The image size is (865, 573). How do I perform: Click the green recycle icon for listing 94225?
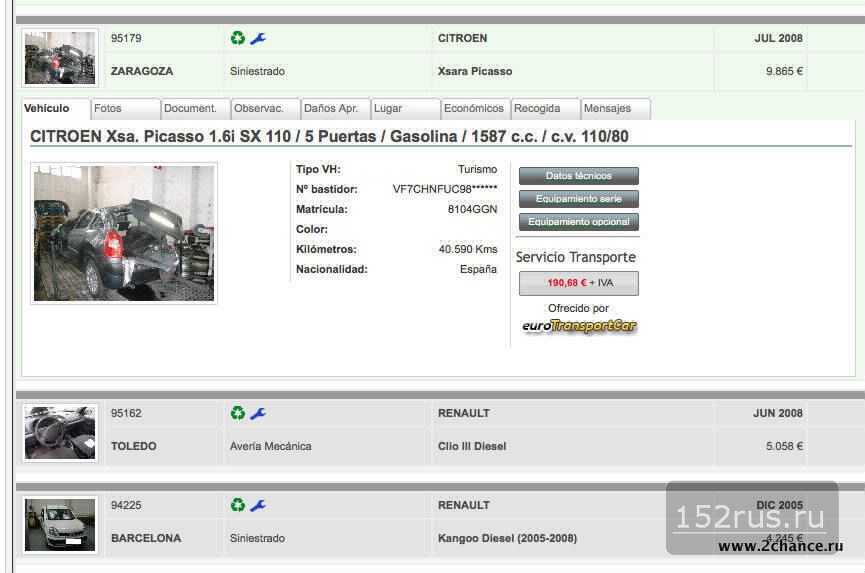(238, 505)
